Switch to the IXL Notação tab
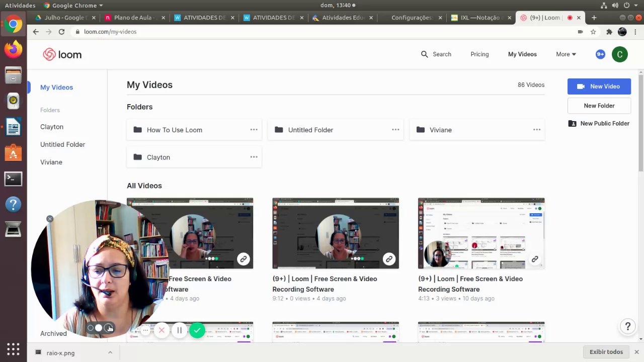 click(x=481, y=18)
